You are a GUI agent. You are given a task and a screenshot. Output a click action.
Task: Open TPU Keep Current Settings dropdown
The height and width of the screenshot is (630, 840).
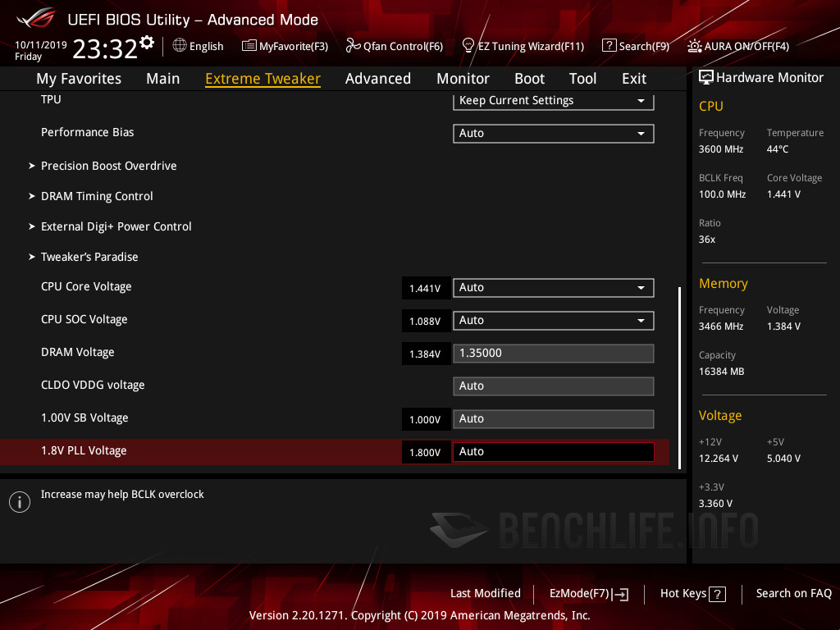[x=554, y=101]
